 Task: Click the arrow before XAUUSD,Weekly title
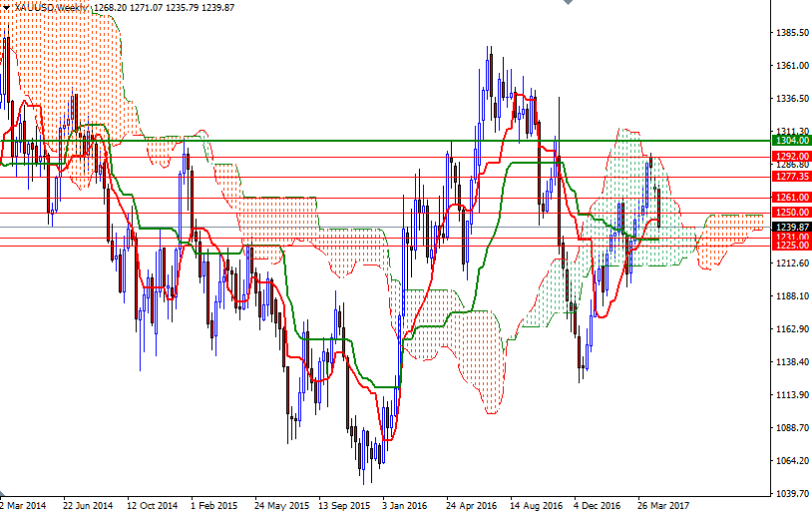(x=5, y=7)
